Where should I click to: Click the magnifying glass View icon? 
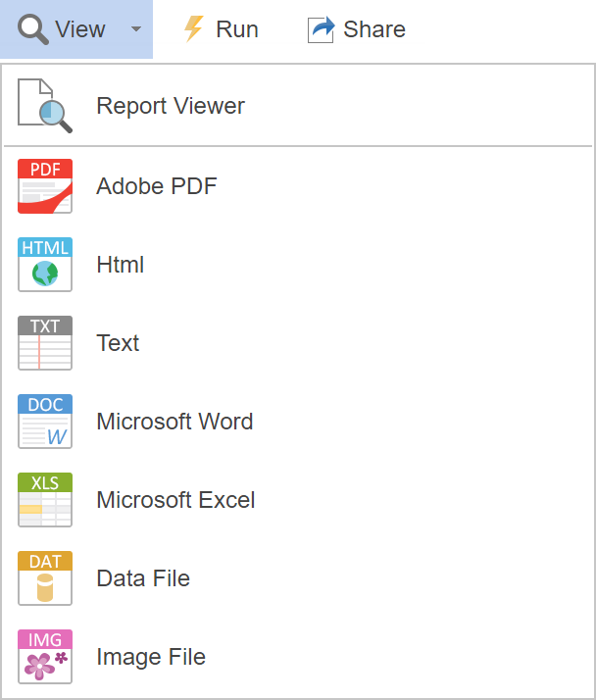click(33, 29)
